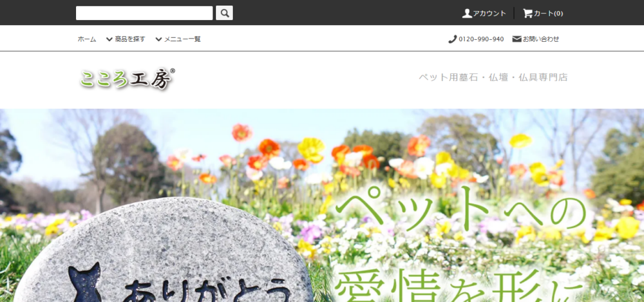Image resolution: width=644 pixels, height=302 pixels.
Task: Expand the メニュー一覧 chevron
Action: [x=158, y=39]
